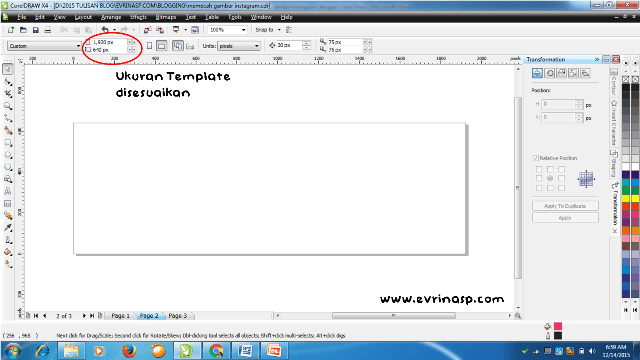This screenshot has height=360, width=640.
Task: Select the Shape tool
Action: [8, 82]
